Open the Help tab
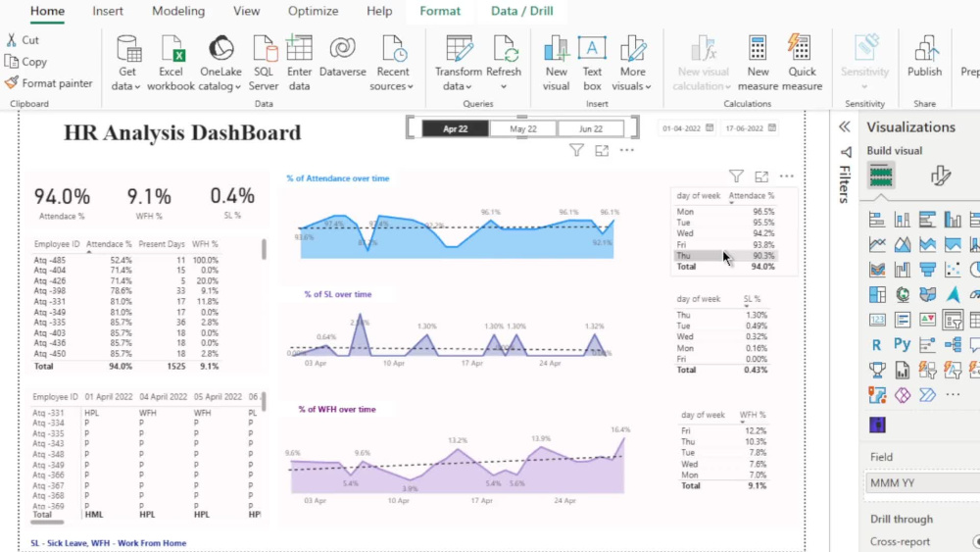 [379, 11]
